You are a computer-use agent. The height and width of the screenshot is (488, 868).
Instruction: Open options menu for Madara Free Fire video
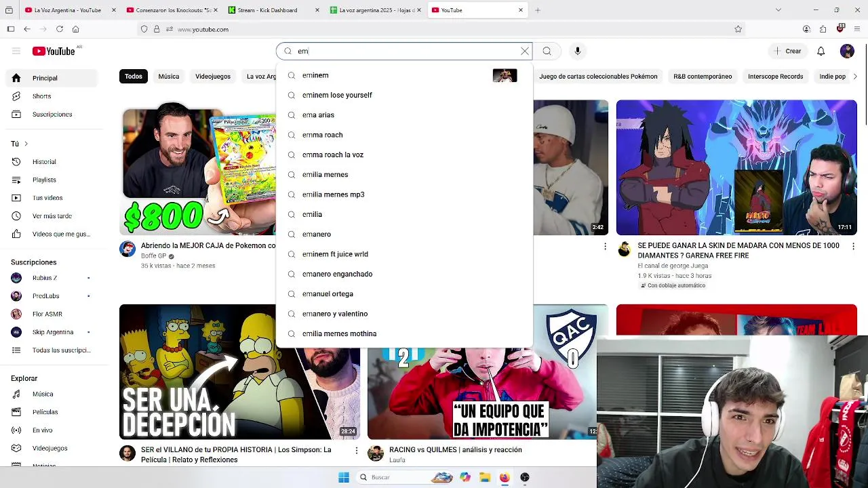click(853, 247)
